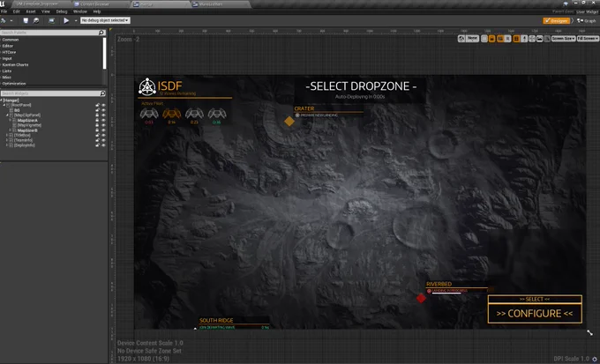Open the compile options dropdown arrow
Viewport: 600px width, 364px height.
click(11, 20)
